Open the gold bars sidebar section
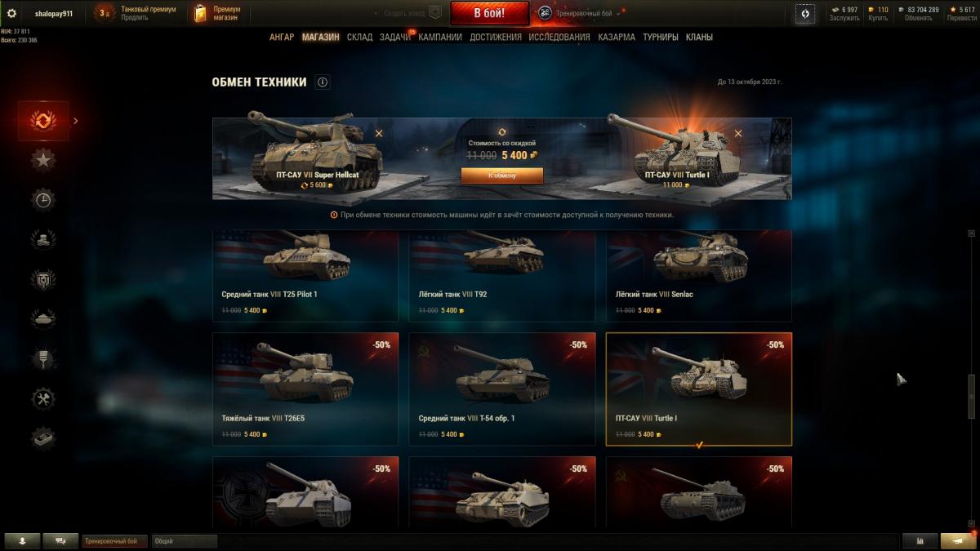The height and width of the screenshot is (551, 980). 43,438
